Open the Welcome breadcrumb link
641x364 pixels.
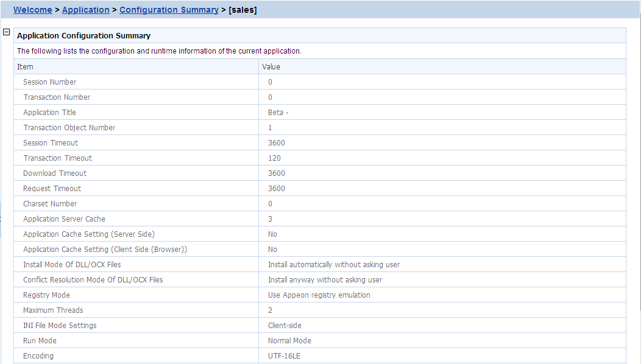pyautogui.click(x=33, y=10)
